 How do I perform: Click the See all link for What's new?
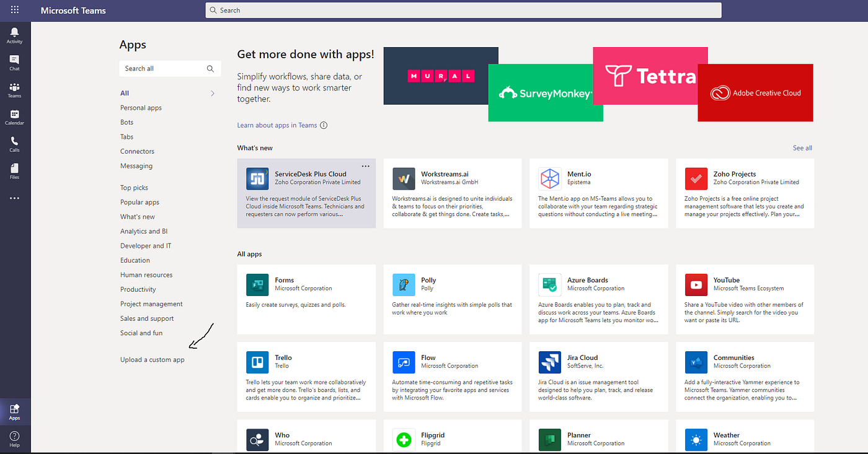pyautogui.click(x=802, y=148)
